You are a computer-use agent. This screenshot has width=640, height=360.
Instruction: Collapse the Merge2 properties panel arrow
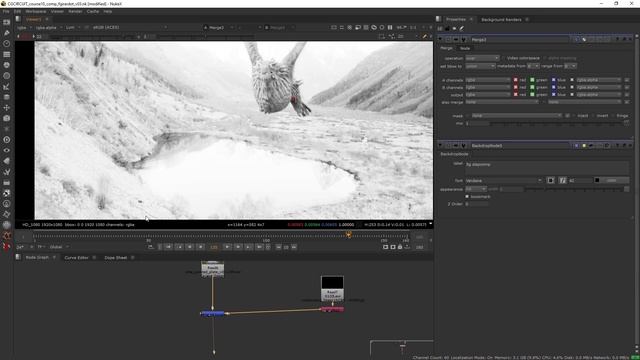coord(440,39)
